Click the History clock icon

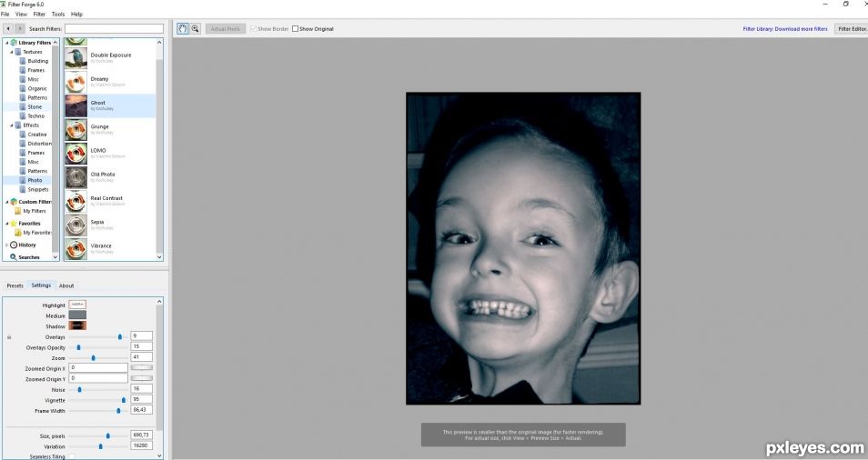[x=14, y=245]
